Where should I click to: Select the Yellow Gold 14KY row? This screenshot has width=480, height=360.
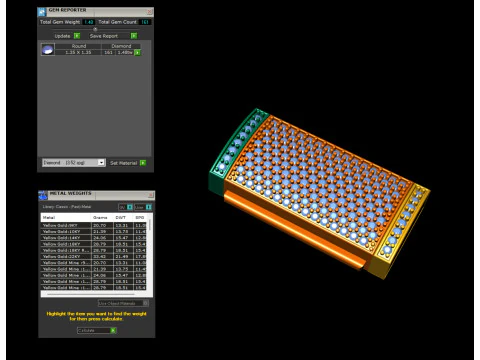[93, 238]
